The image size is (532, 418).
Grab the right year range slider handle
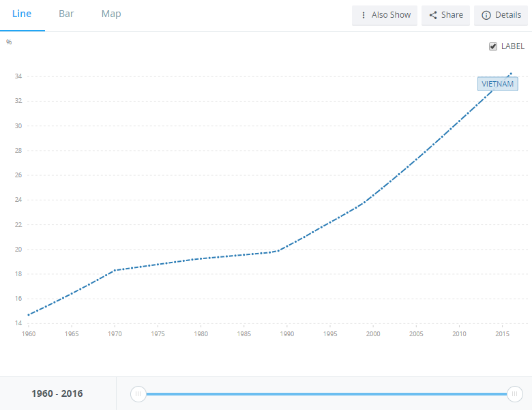click(x=515, y=394)
